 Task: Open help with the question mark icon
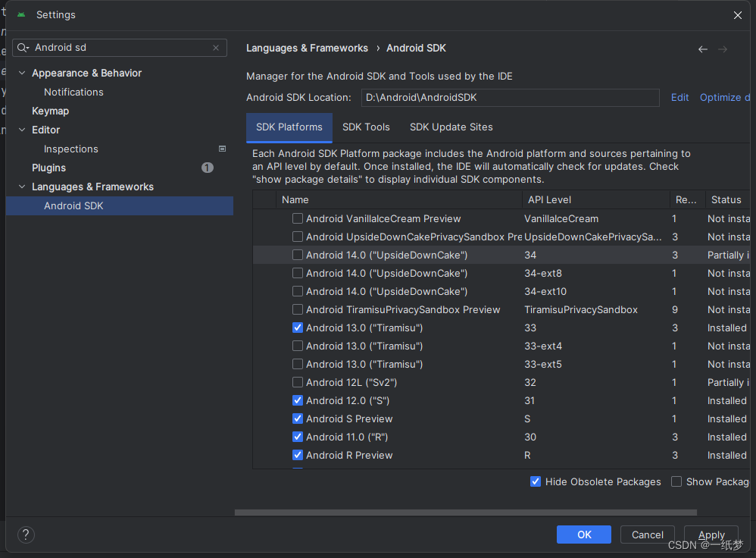26,534
